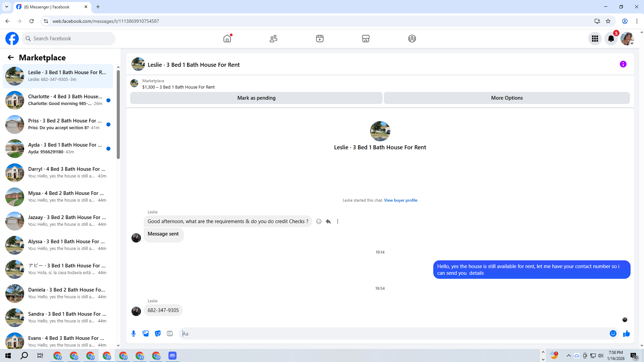The width and height of the screenshot is (644, 362).
Task: Open the Chrome three-dot menu
Action: pyautogui.click(x=637, y=21)
